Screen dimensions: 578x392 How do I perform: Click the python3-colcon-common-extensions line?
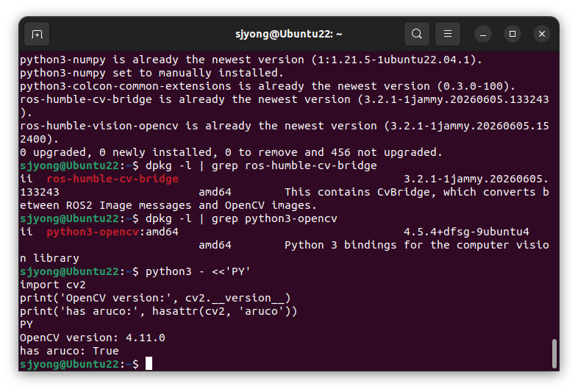point(267,86)
